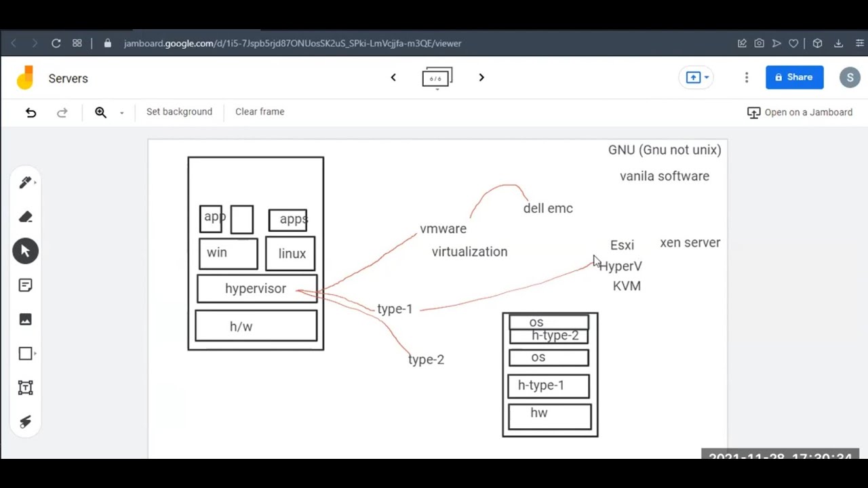Viewport: 868px width, 488px height.
Task: Expand the frame bar 6/6
Action: (x=437, y=78)
